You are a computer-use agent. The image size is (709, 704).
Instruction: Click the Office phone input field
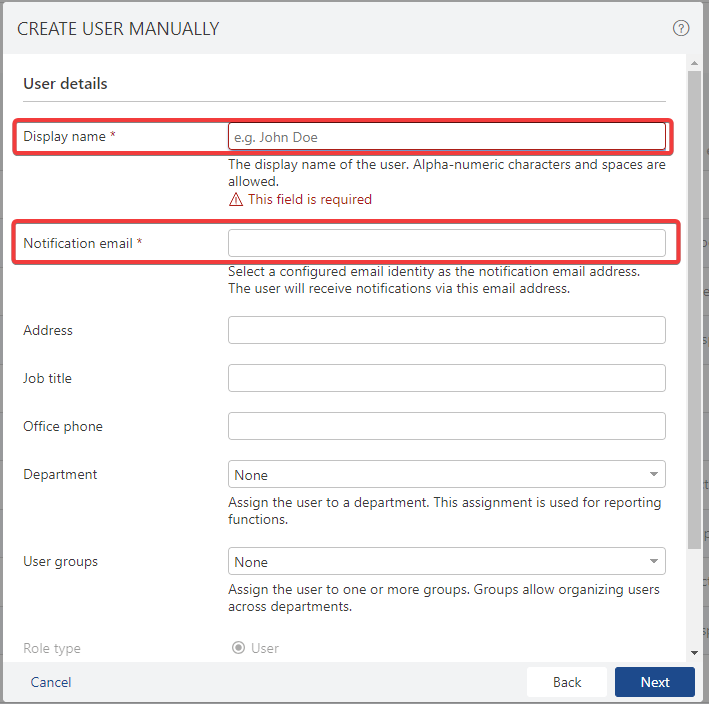click(446, 426)
